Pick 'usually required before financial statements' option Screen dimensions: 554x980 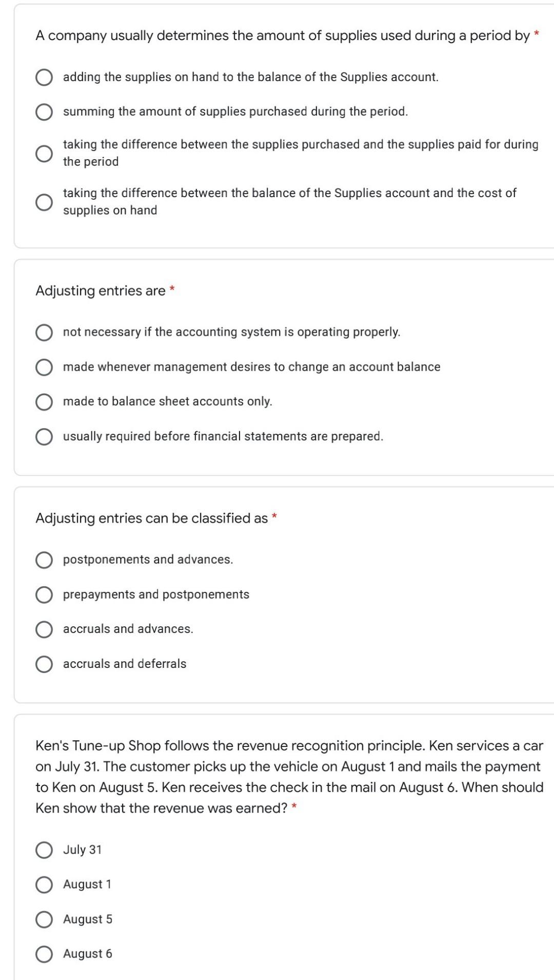click(x=44, y=437)
